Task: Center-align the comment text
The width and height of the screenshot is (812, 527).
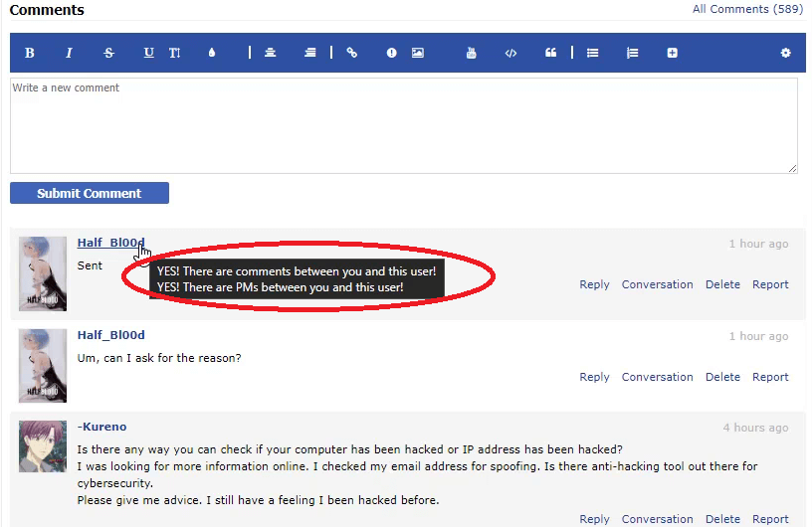Action: (271, 53)
